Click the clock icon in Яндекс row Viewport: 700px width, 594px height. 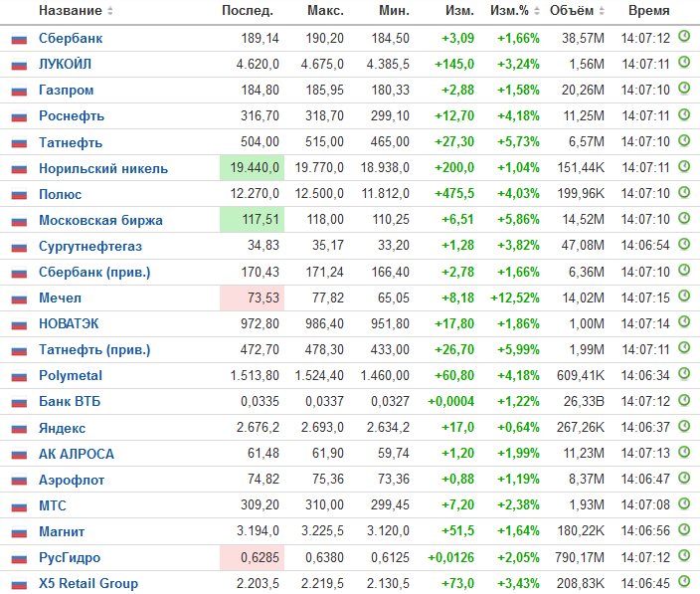684,426
